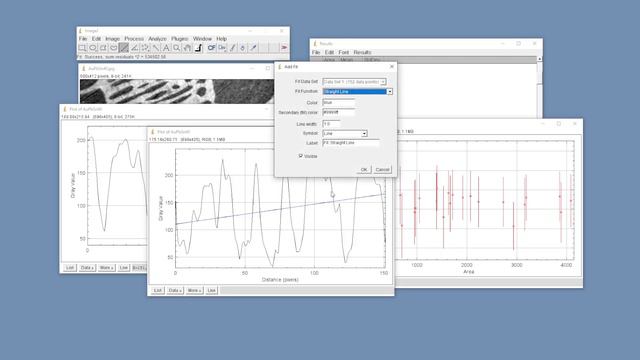The height and width of the screenshot is (360, 640).
Task: Select the Multi-point tool
Action: (x=145, y=48)
